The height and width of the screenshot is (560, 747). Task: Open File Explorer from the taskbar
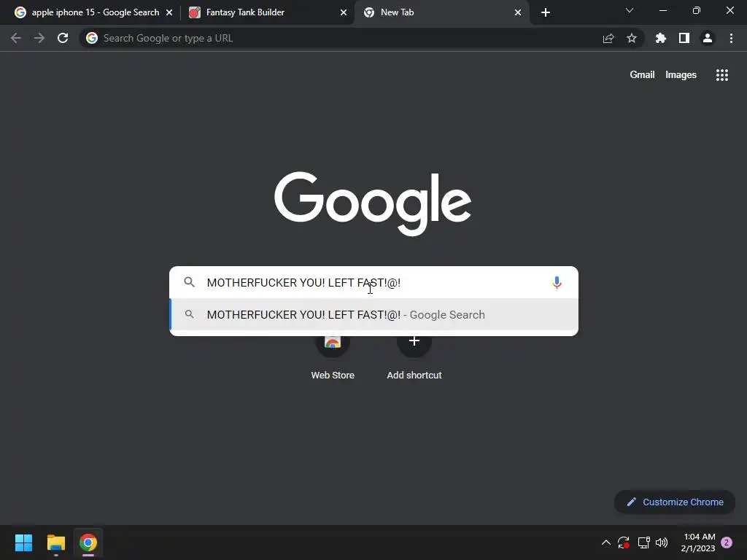coord(55,542)
